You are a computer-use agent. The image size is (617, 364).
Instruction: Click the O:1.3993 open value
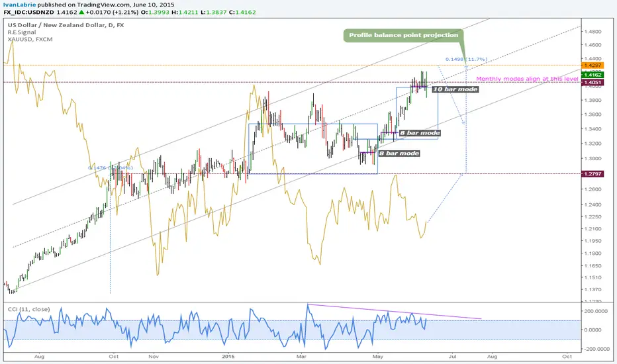[155, 12]
